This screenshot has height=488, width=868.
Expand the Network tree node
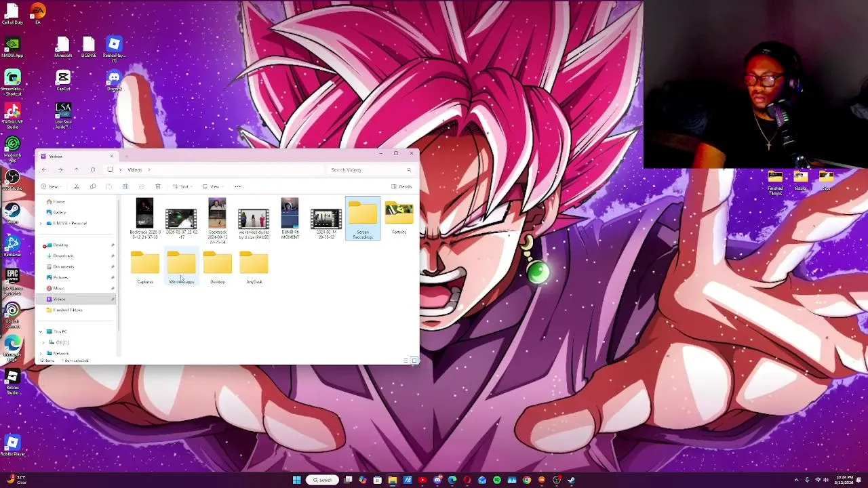[x=41, y=353]
